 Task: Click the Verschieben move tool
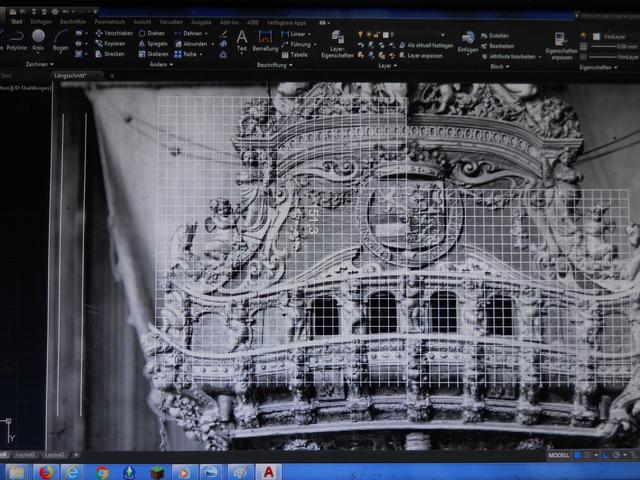[114, 33]
